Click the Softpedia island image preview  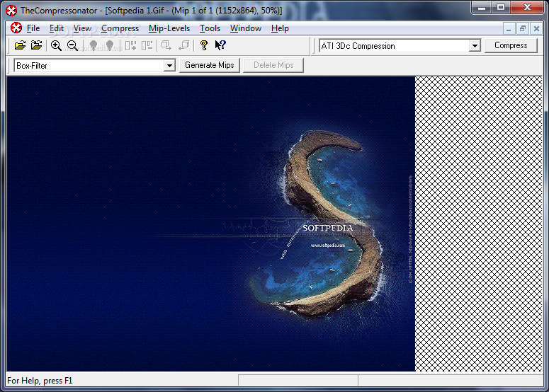tap(211, 224)
